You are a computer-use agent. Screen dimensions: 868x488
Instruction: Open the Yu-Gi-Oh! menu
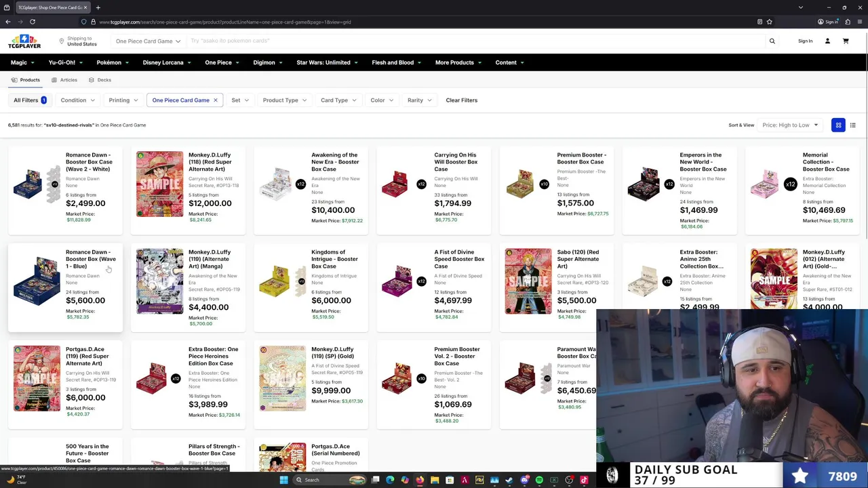click(66, 62)
